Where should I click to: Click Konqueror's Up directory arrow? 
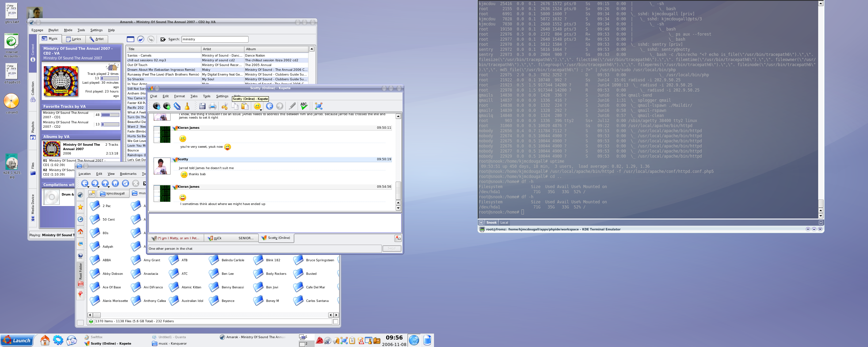(x=105, y=183)
